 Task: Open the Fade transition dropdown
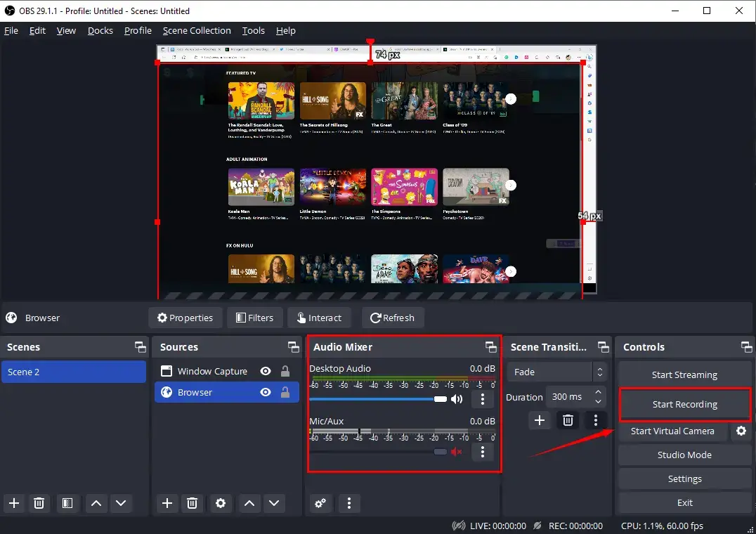557,372
